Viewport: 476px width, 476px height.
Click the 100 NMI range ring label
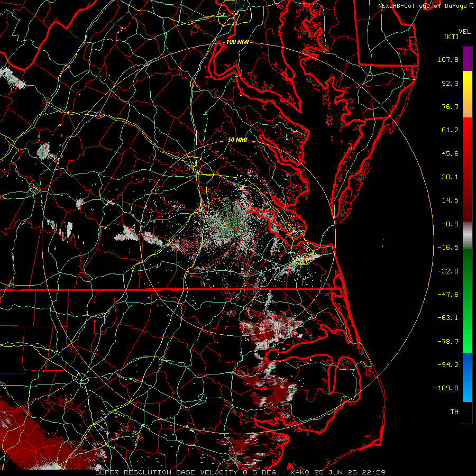coord(237,42)
